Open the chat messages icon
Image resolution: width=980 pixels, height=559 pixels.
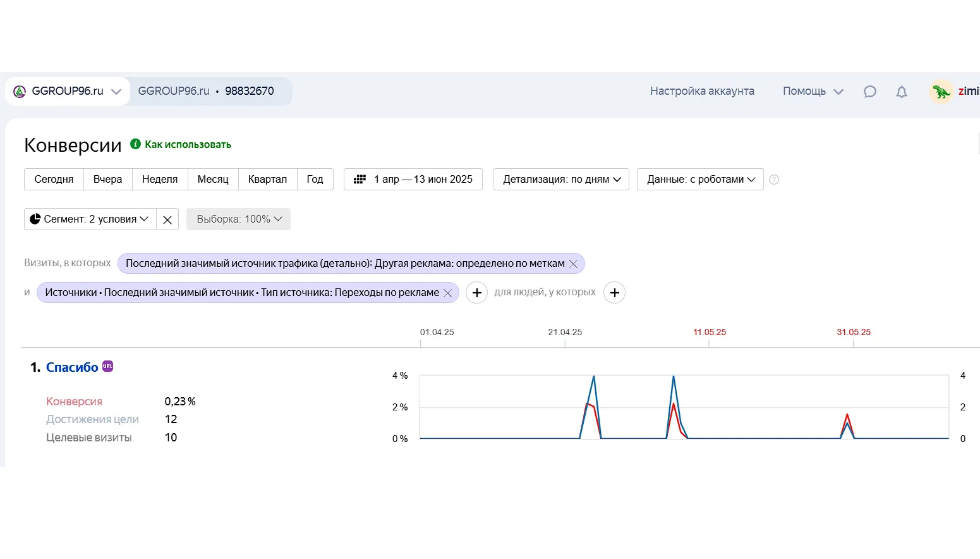click(x=870, y=92)
